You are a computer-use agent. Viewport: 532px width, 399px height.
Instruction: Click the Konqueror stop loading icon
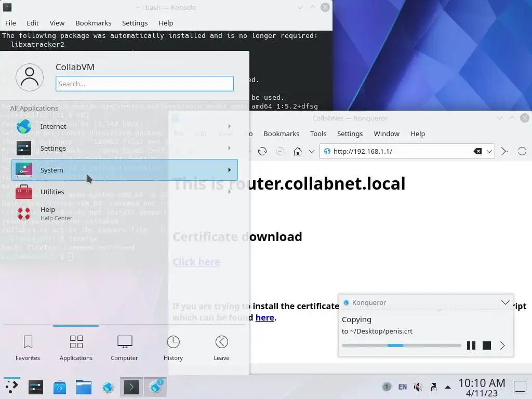click(280, 151)
